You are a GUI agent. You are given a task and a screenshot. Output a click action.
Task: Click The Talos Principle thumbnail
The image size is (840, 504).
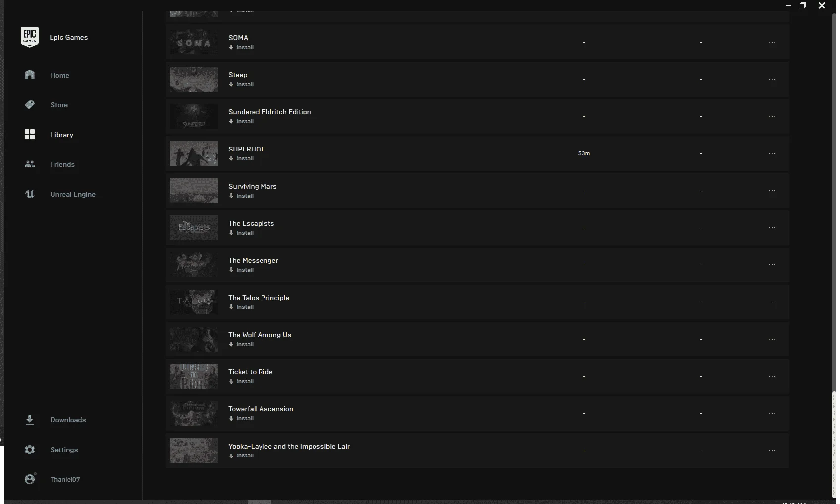tap(194, 302)
